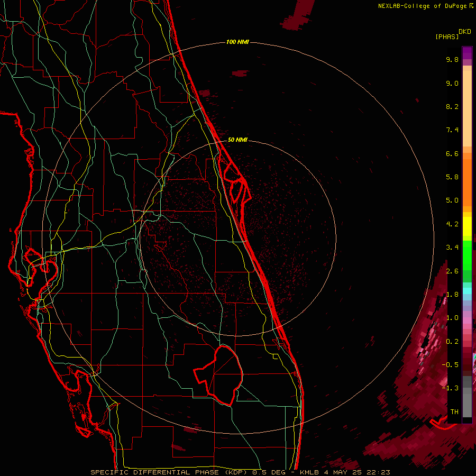Pick the yellow band on the color bar
Viewport: 476px width, 476px height.
click(x=467, y=226)
